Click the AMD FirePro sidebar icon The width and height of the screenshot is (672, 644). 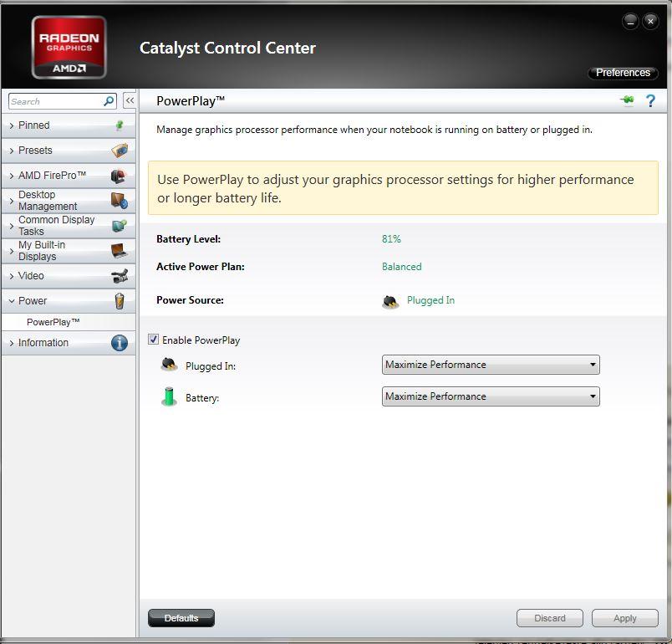[x=119, y=176]
